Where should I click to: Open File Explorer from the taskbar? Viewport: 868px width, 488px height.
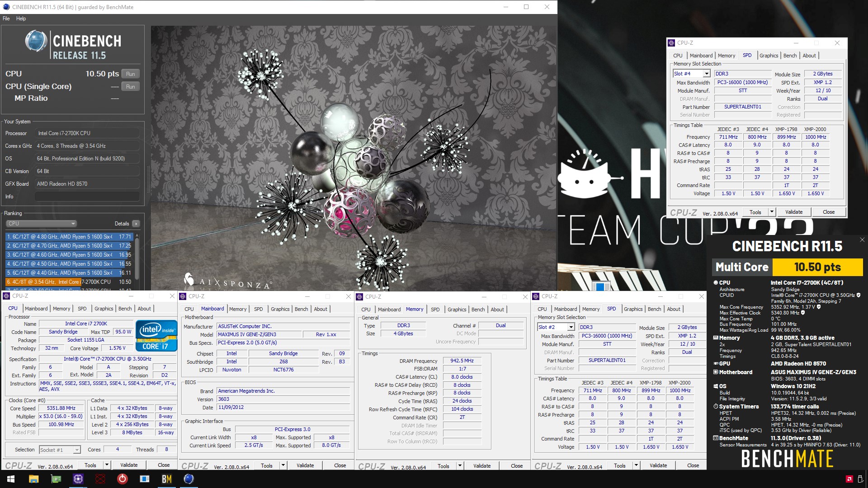tap(33, 479)
